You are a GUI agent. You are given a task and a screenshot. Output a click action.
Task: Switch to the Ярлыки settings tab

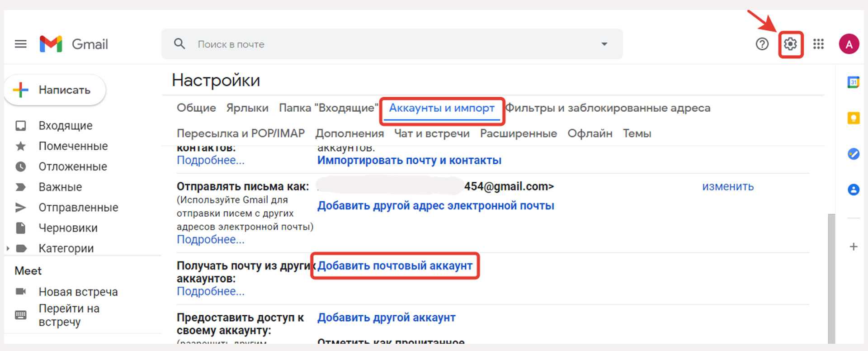coord(247,108)
